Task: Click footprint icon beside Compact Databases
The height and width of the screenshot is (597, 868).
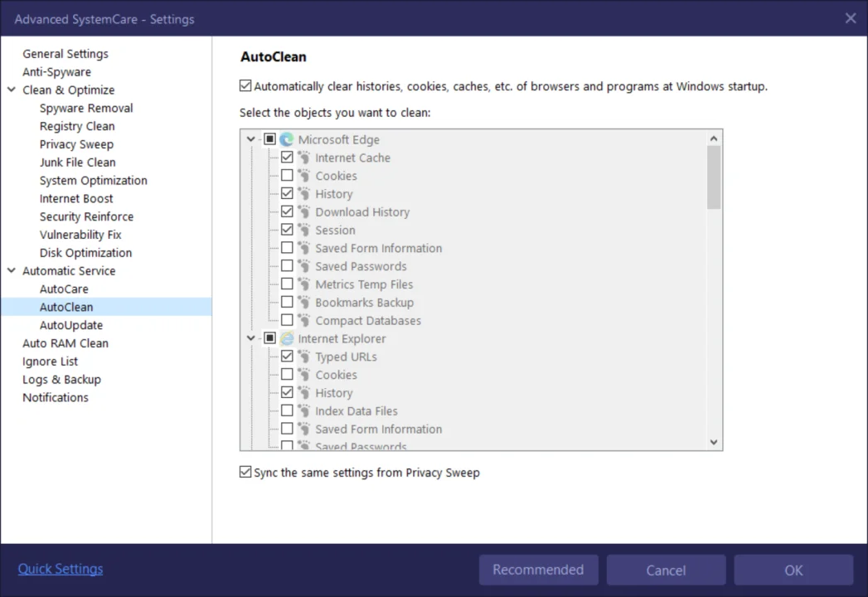Action: tap(304, 320)
